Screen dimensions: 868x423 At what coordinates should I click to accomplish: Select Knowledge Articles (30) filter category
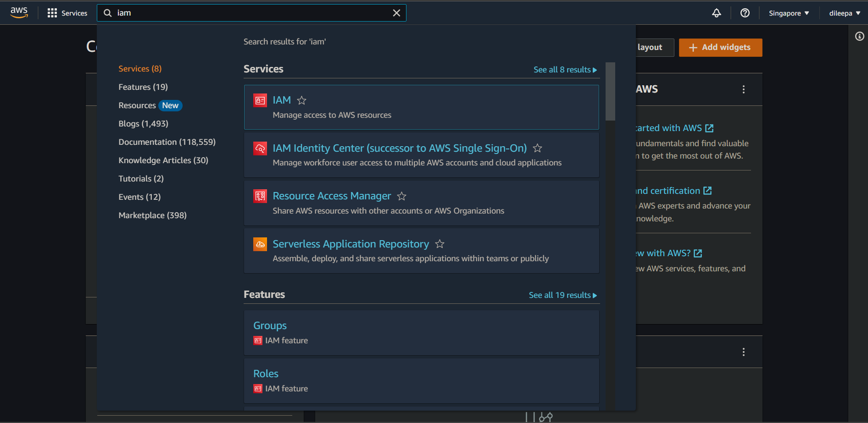[163, 160]
